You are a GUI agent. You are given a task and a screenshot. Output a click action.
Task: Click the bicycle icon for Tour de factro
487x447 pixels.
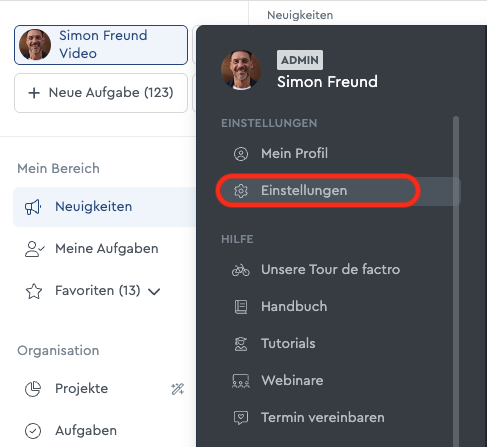[x=240, y=270]
